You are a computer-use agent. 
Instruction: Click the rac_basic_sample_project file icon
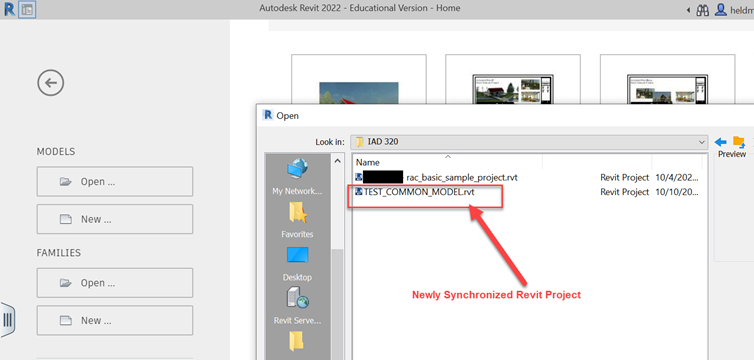358,177
